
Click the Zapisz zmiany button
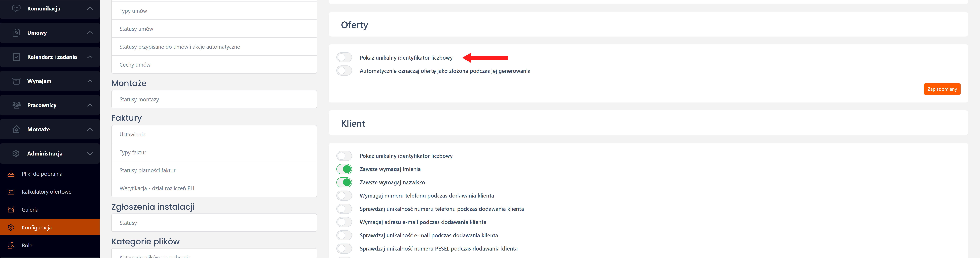942,89
